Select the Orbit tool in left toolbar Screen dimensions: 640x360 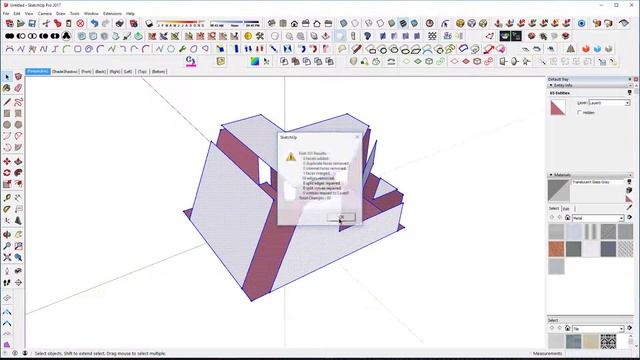pyautogui.click(x=7, y=235)
